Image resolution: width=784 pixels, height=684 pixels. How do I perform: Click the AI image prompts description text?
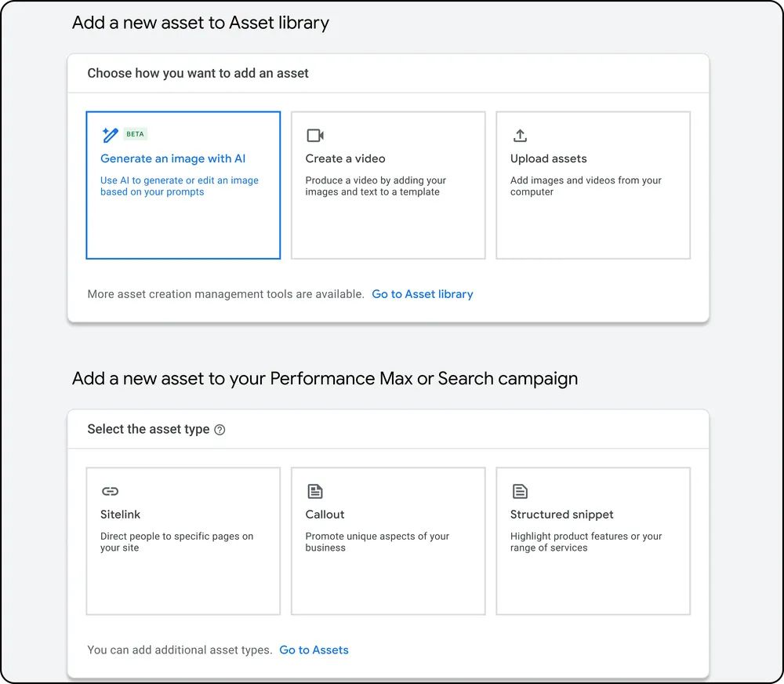(x=179, y=186)
